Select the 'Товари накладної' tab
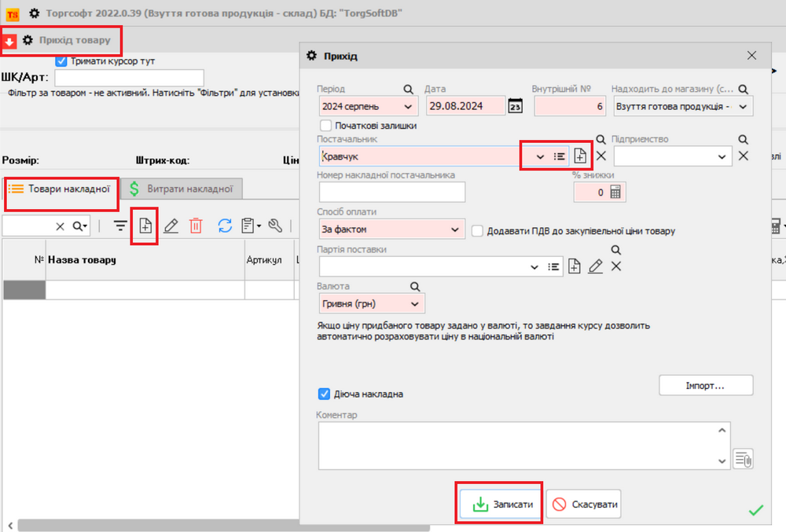Screen dimensions: 786x532 [63, 189]
